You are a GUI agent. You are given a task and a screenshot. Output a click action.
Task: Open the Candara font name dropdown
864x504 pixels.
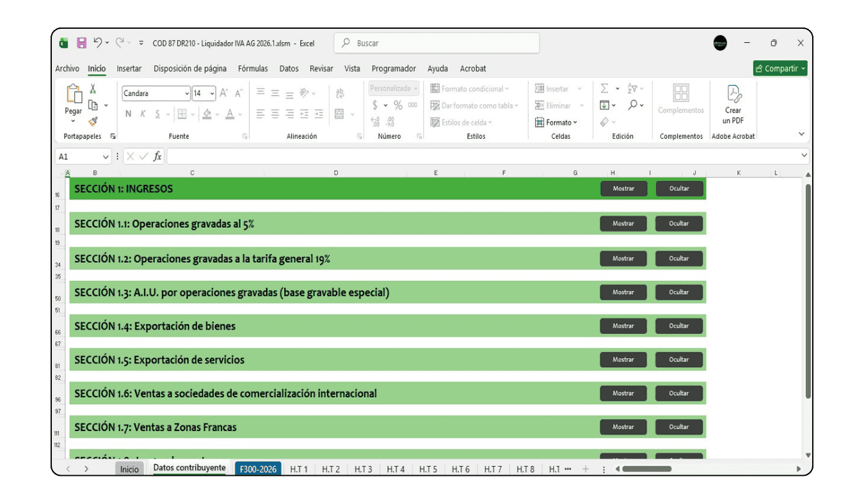click(x=187, y=94)
